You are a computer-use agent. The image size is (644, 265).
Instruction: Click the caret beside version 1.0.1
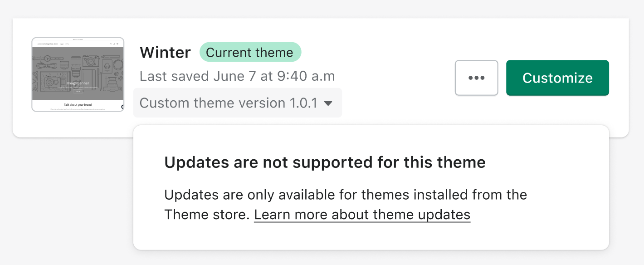[328, 103]
